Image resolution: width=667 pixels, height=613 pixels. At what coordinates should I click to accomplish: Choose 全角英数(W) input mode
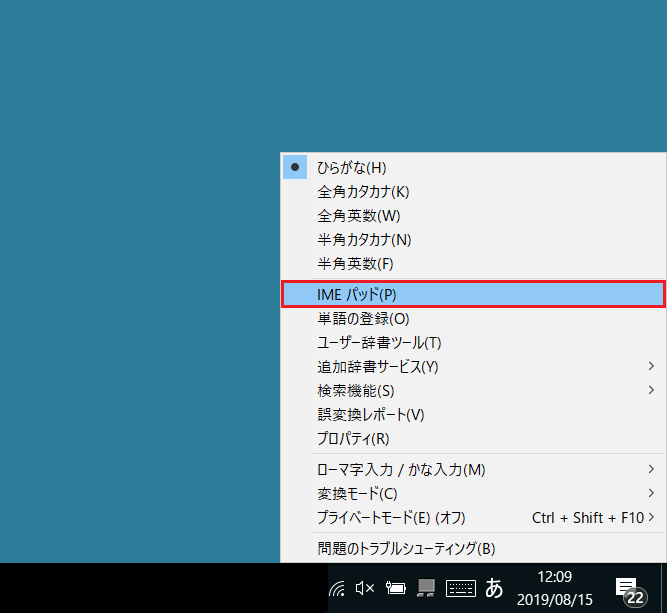pos(473,216)
